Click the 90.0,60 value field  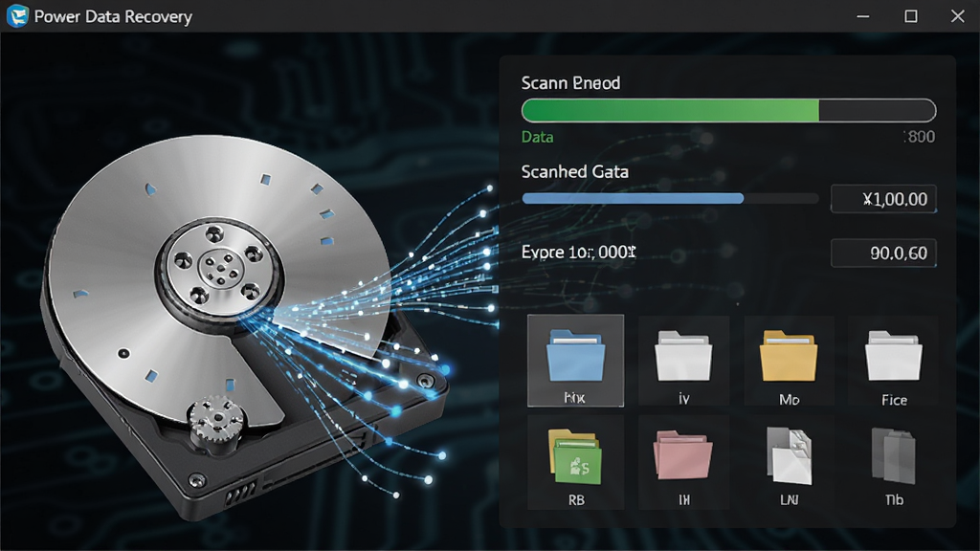(883, 253)
